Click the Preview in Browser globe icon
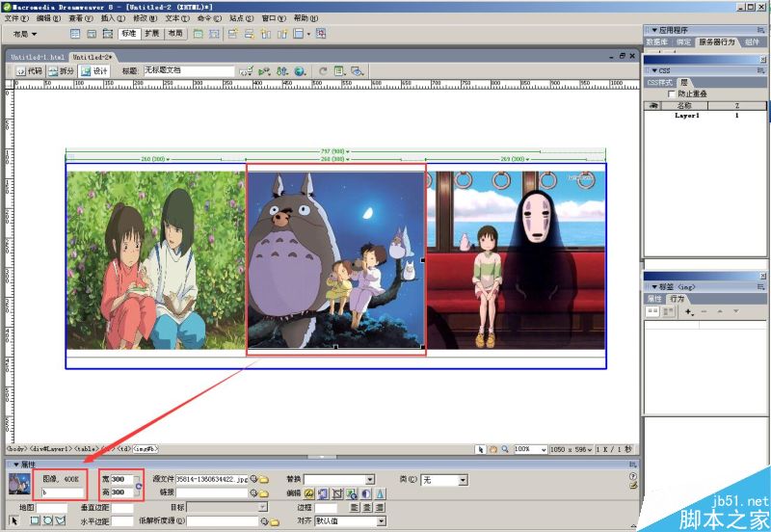Image resolution: width=771 pixels, height=532 pixels. [x=300, y=71]
